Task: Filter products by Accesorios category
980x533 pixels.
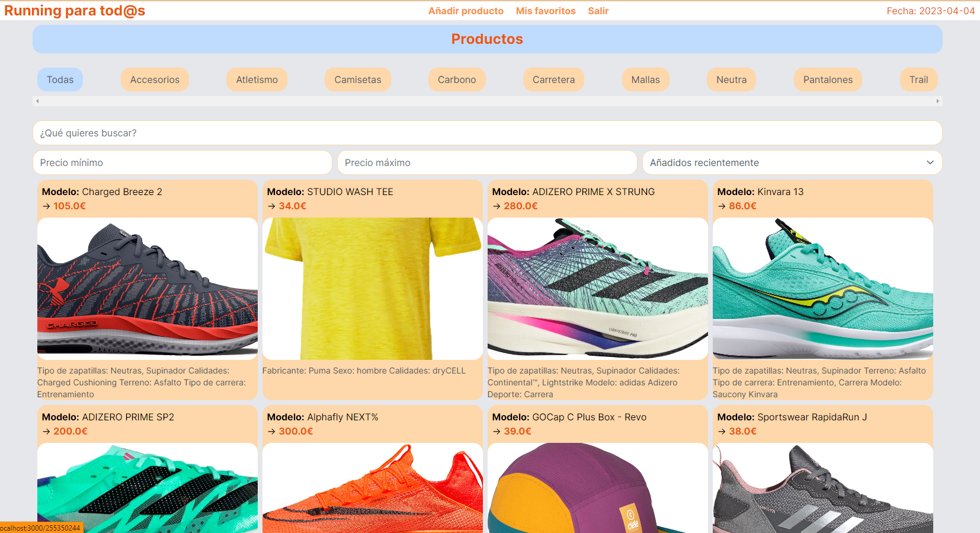Action: click(x=155, y=79)
